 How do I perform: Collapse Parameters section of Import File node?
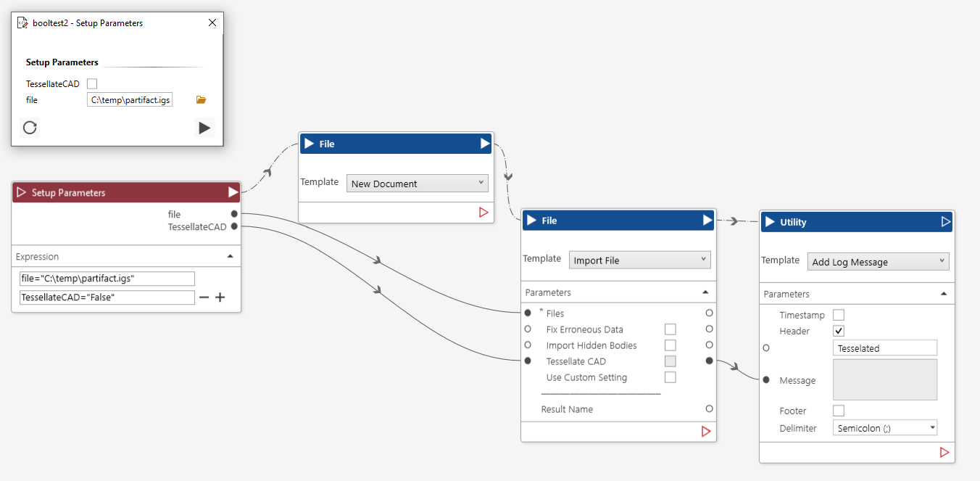coord(705,292)
